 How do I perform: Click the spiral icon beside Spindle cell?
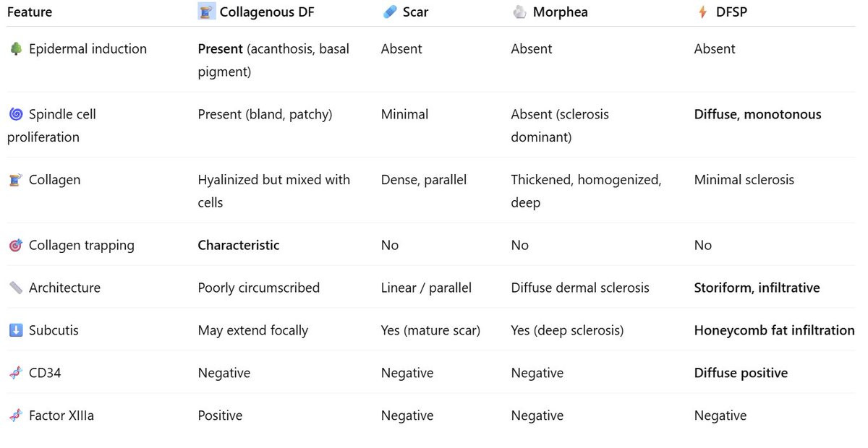(16, 114)
